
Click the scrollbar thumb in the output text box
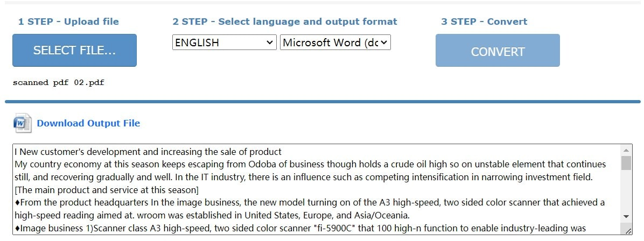tap(626, 163)
